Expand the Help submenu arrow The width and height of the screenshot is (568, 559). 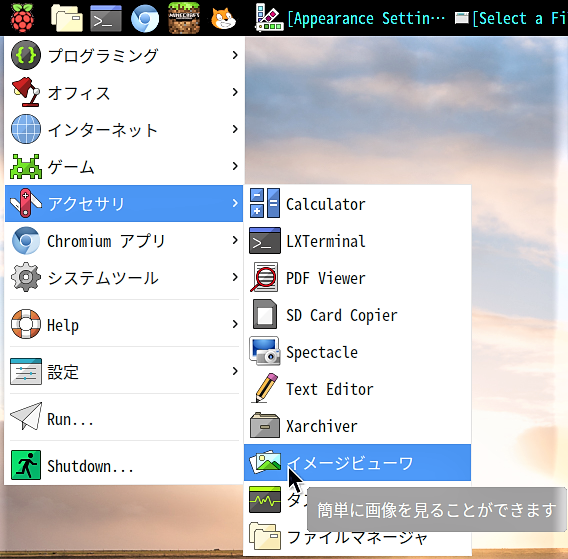235,324
